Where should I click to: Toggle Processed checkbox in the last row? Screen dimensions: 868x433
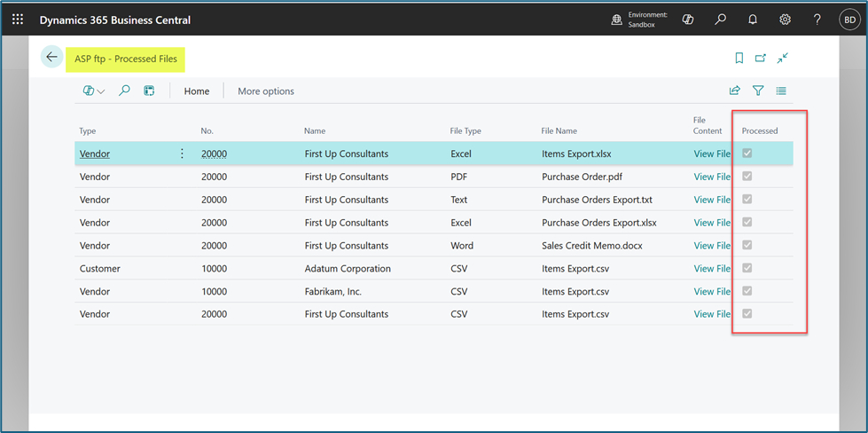[x=747, y=313]
